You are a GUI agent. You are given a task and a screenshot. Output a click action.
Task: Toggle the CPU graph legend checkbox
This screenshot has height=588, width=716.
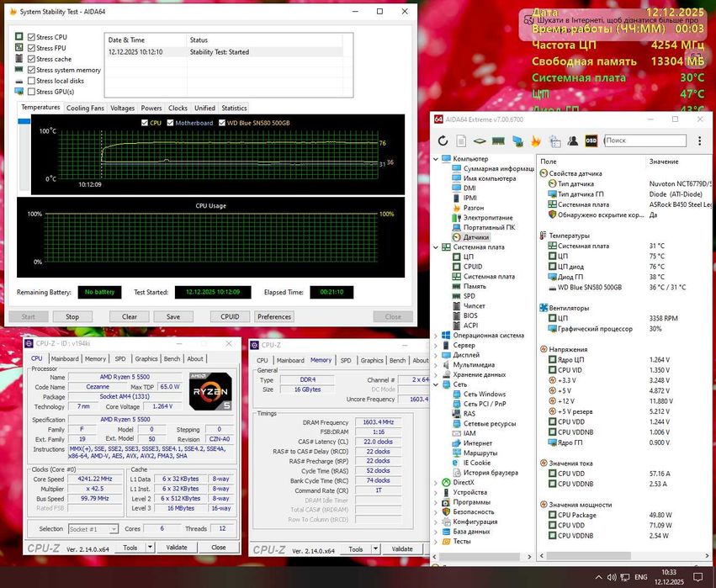pos(145,123)
